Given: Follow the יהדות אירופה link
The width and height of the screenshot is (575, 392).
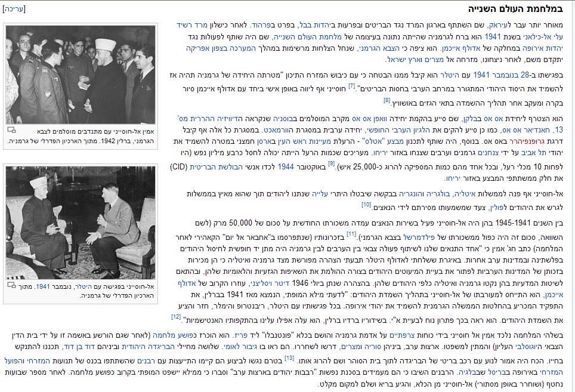Looking at the screenshot, I should tap(543, 48).
